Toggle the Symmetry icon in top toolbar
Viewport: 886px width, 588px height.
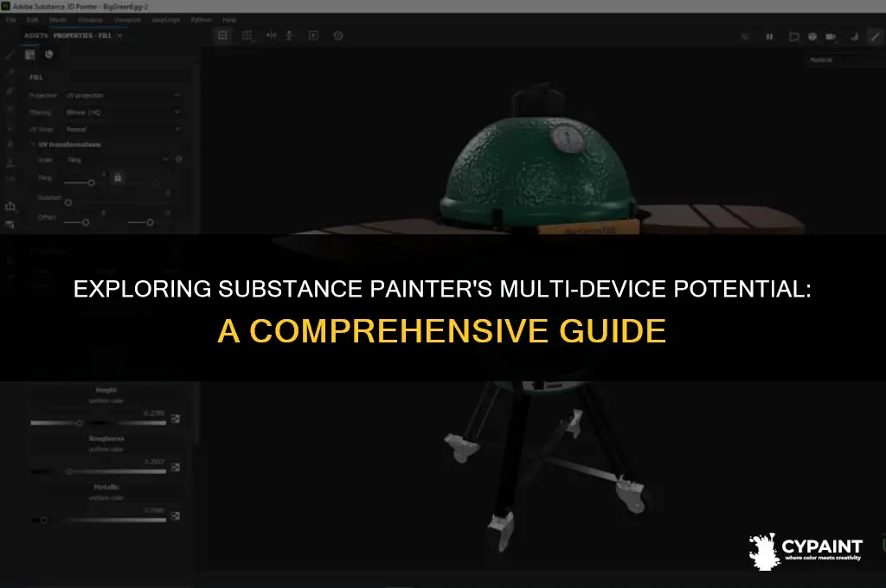(271, 35)
